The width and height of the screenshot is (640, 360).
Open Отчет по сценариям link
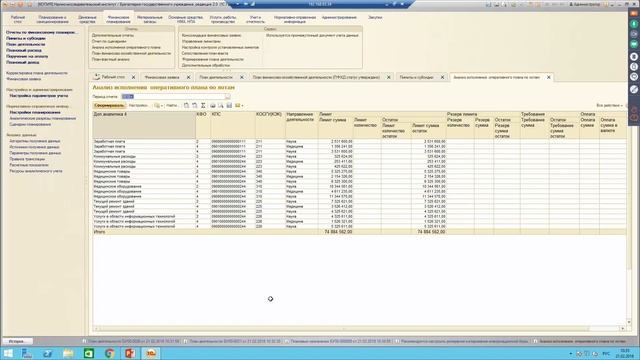click(109, 41)
